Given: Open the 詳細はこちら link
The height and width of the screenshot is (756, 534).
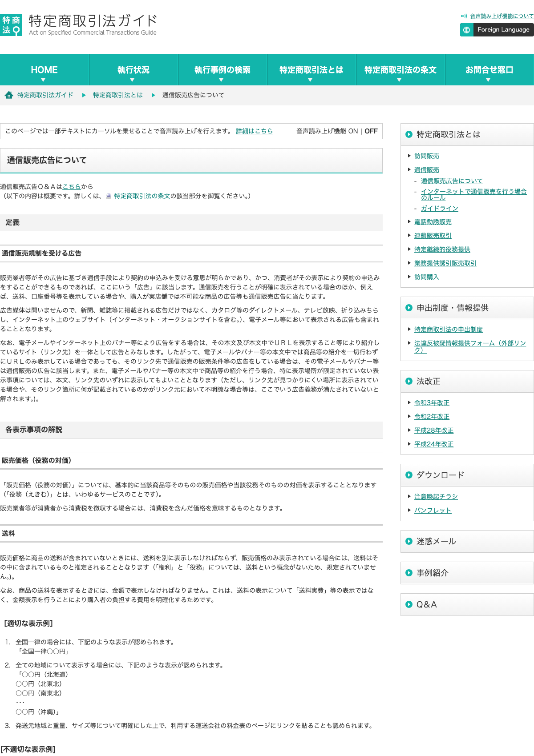Looking at the screenshot, I should tap(255, 131).
